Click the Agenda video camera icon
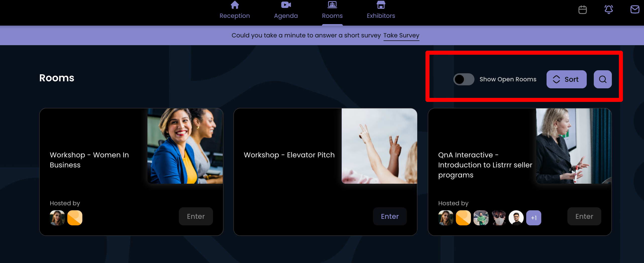The image size is (644, 263). [x=286, y=5]
